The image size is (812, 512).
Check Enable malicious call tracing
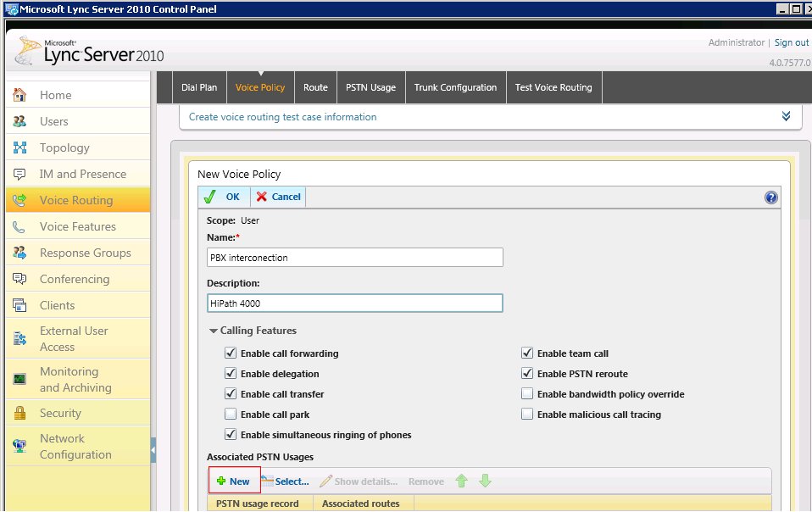coord(527,415)
